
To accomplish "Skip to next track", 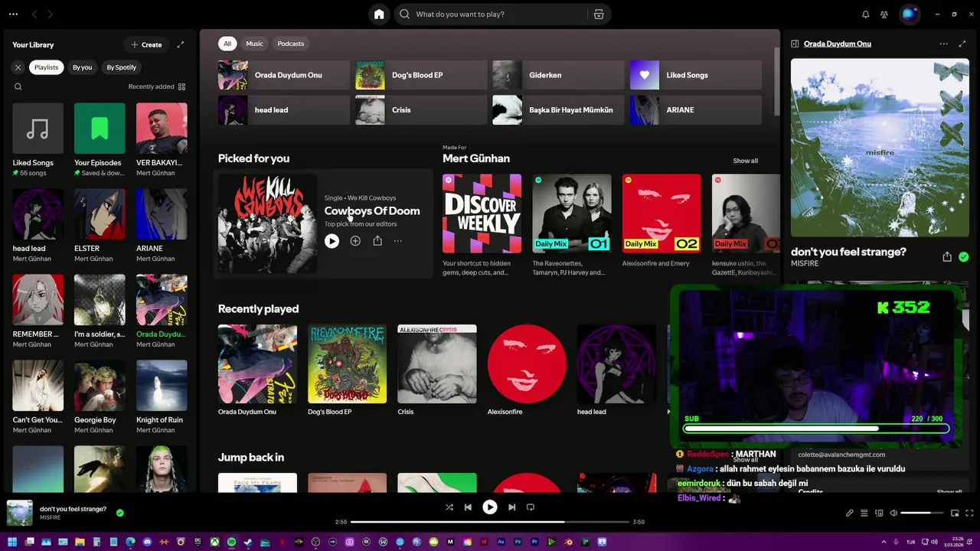I will (x=512, y=507).
